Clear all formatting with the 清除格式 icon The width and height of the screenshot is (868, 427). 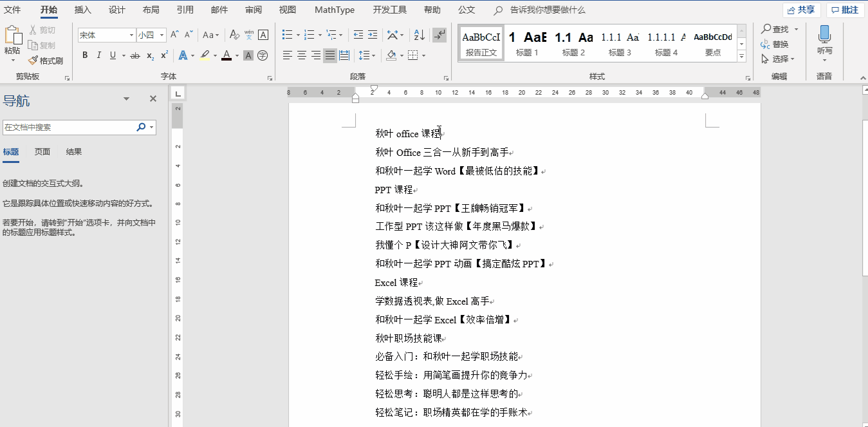[x=234, y=34]
